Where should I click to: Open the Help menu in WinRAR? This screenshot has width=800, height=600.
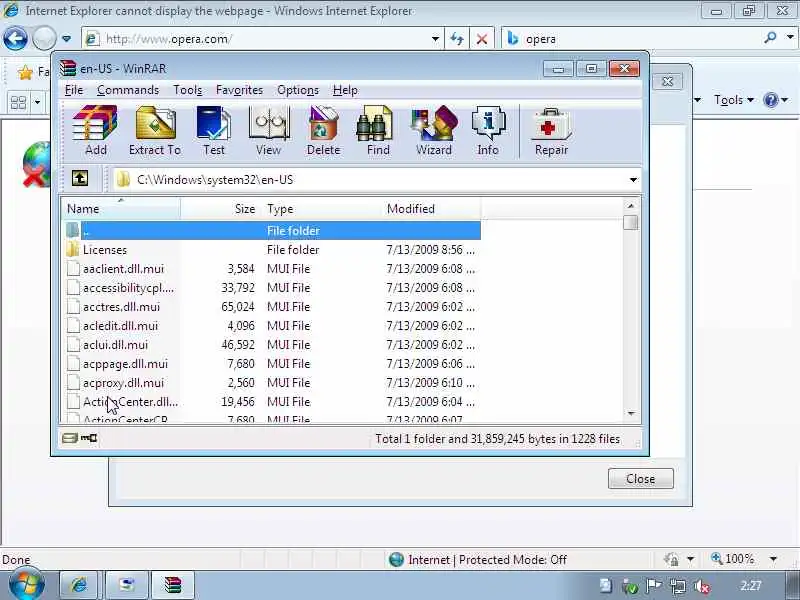point(345,90)
